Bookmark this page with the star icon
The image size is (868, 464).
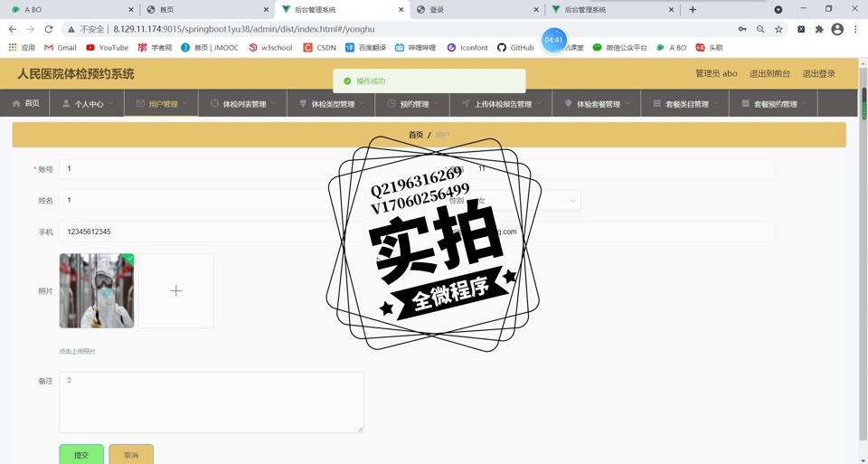pos(778,29)
